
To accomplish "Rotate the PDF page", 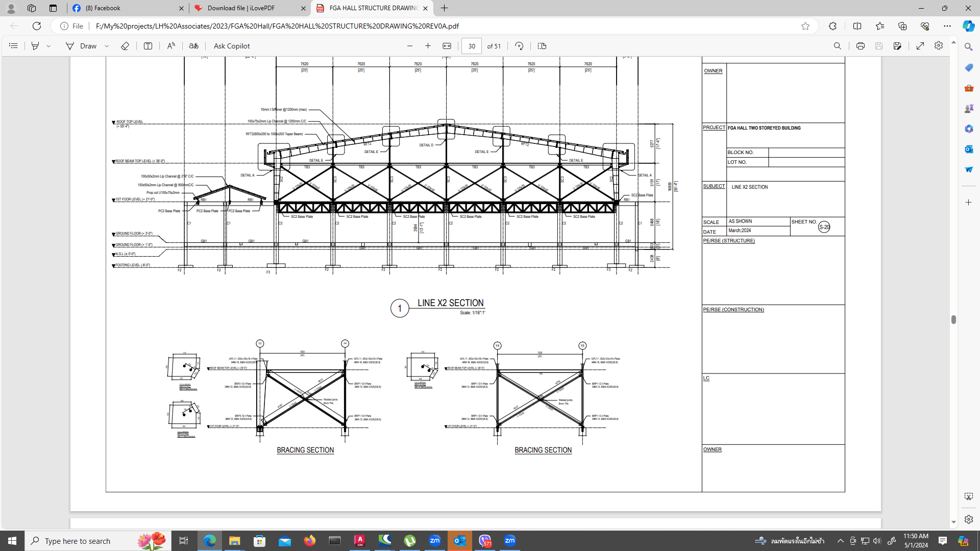I will click(519, 46).
